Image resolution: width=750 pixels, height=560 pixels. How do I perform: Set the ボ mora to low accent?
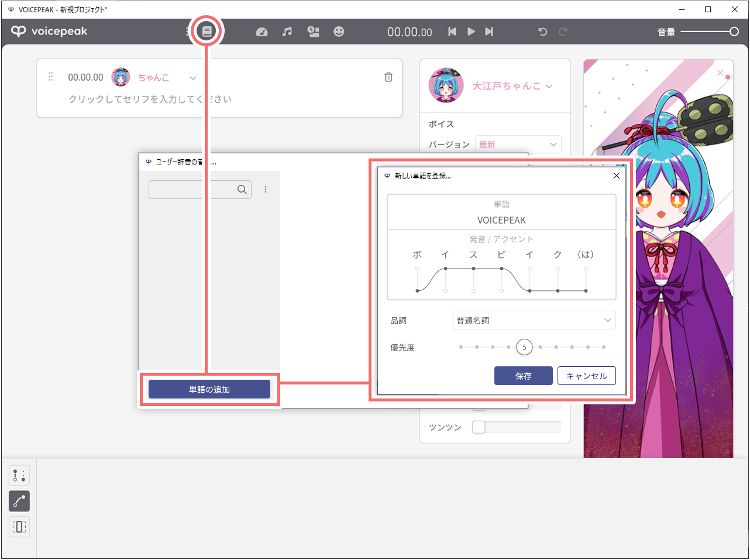coord(417,291)
